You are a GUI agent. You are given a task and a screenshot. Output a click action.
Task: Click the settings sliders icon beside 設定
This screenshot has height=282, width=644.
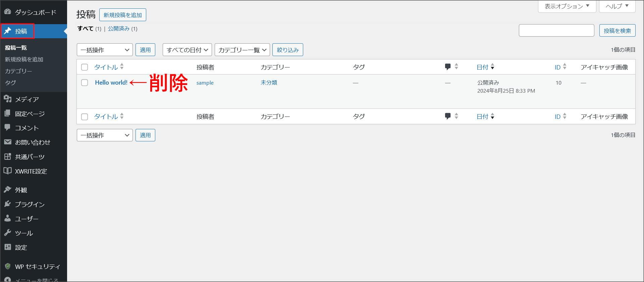[x=7, y=247]
